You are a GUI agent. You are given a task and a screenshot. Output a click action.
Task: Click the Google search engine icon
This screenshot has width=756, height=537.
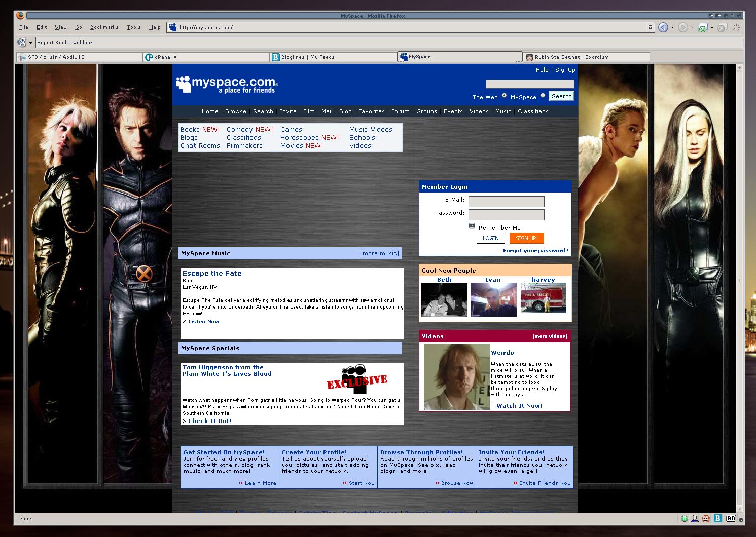click(22, 43)
